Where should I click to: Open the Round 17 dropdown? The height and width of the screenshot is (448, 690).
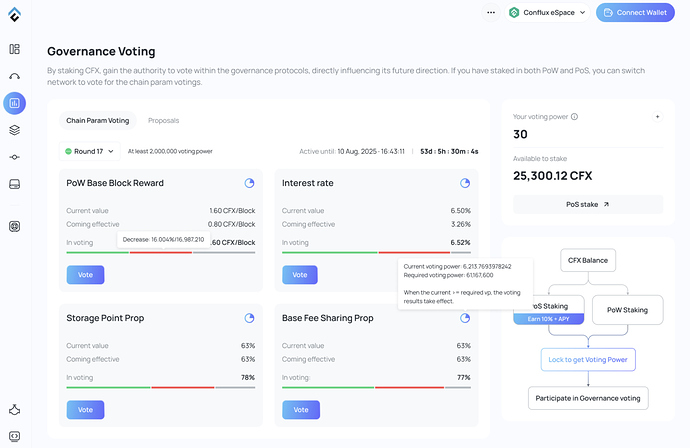click(x=88, y=151)
